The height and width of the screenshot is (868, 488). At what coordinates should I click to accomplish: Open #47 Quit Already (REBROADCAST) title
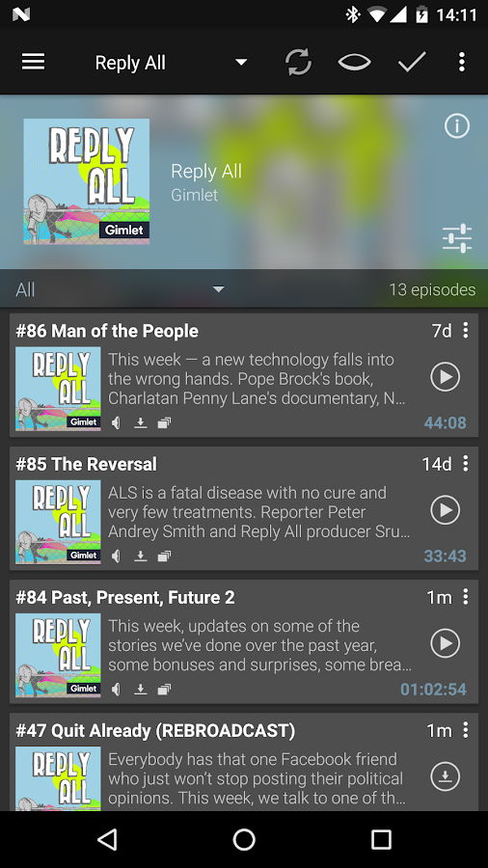155,731
